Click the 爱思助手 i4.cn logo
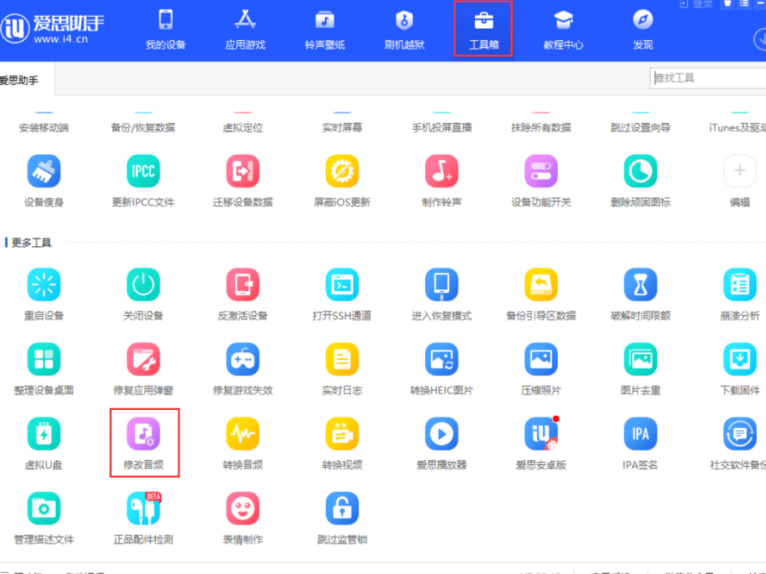 click(x=53, y=28)
